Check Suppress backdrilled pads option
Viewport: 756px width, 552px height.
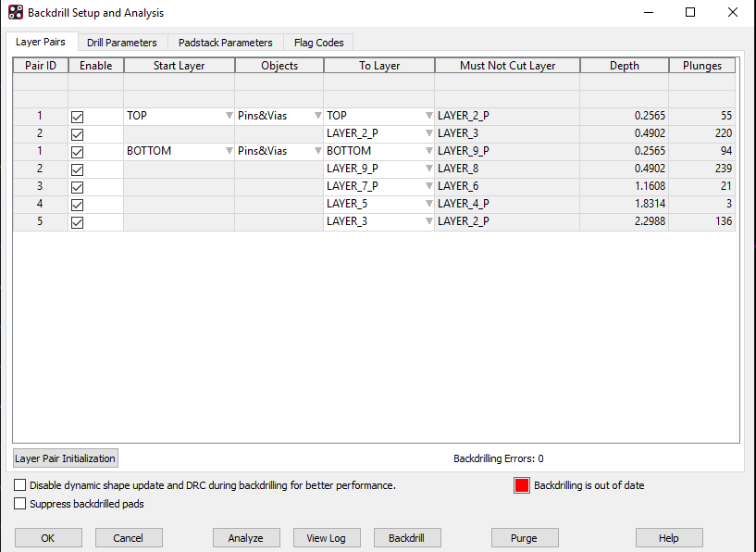pos(19,503)
